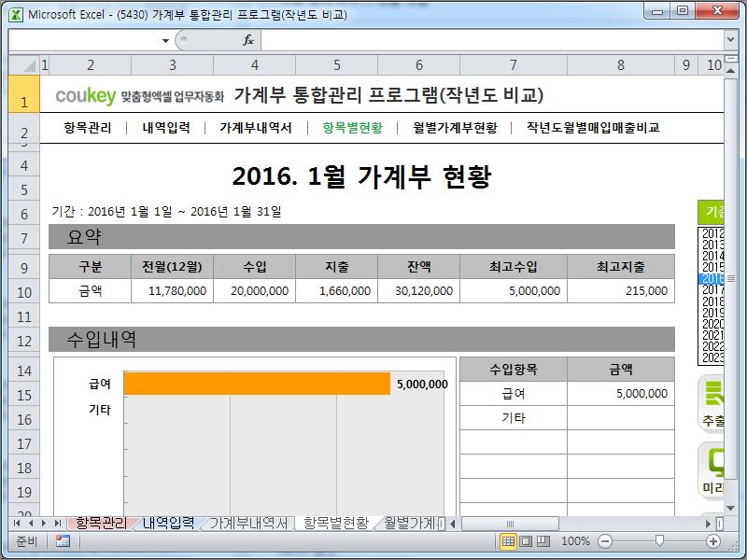
Task: Click cell with 30,120,000 balance
Action: click(418, 291)
